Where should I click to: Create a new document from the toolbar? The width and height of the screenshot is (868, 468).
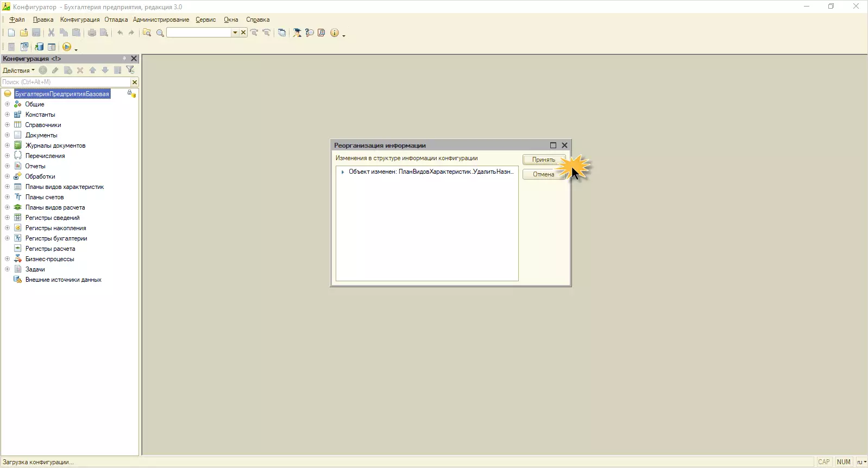coord(11,33)
